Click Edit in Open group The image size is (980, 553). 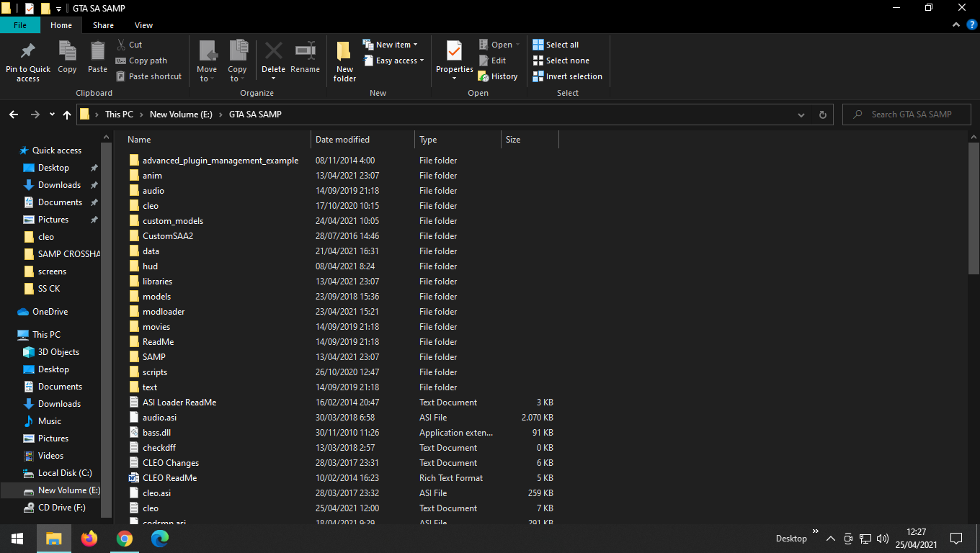[x=493, y=60]
